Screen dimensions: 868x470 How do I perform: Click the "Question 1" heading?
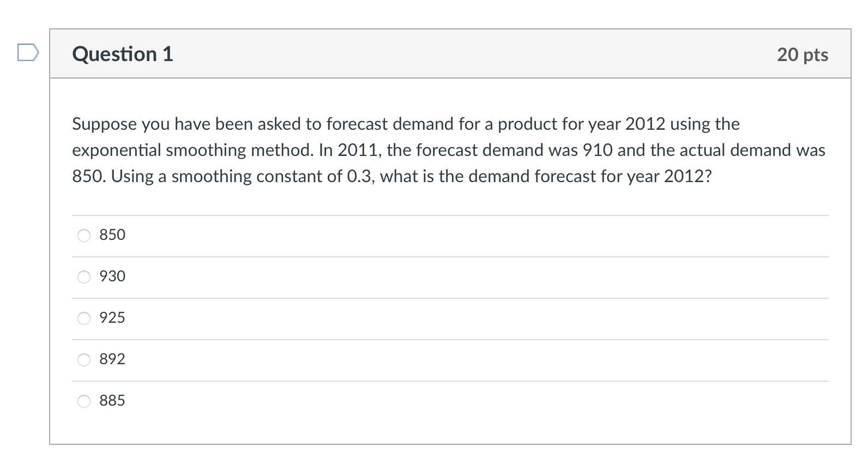click(x=123, y=54)
